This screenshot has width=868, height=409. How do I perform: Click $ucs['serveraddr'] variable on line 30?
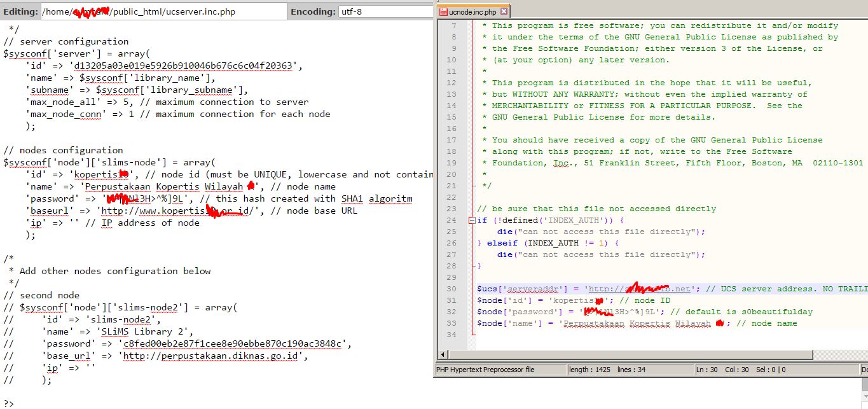521,289
